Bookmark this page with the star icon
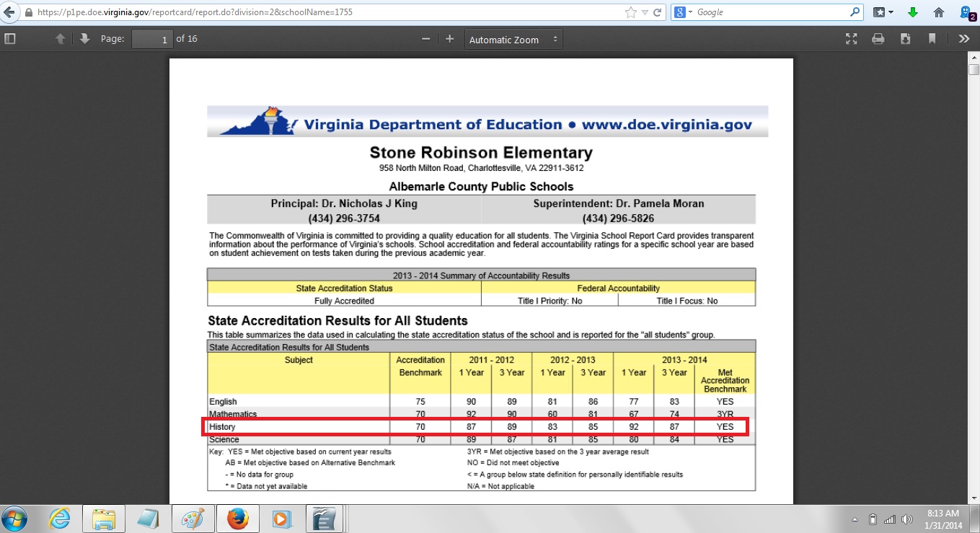Viewport: 980px width, 533px height. point(631,12)
